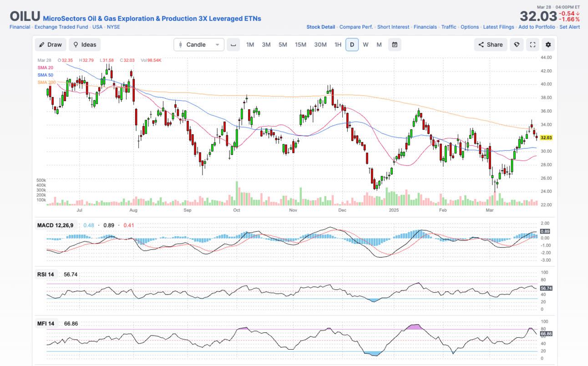Expand the Candle chart type dropdown
The image size is (588, 366).
pos(199,45)
